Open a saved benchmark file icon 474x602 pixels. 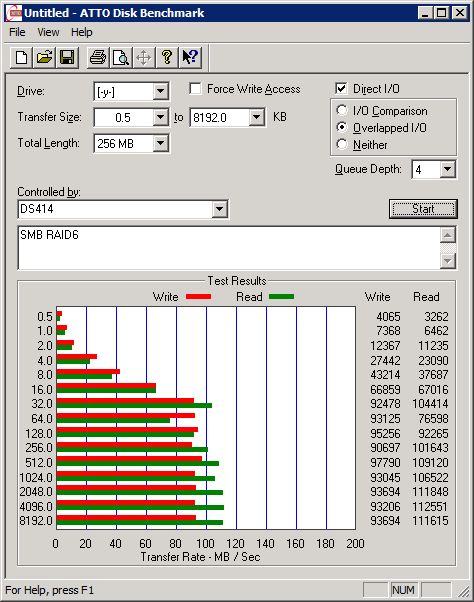point(44,58)
